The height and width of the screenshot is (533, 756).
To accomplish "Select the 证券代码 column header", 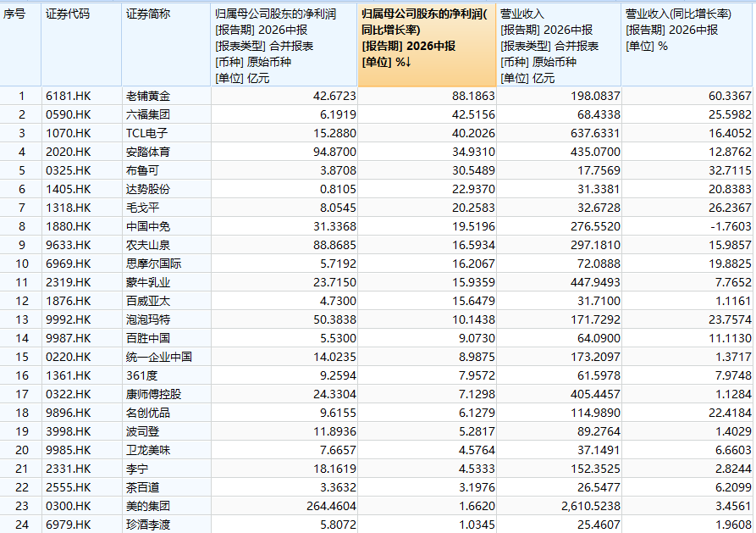I will pos(81,46).
